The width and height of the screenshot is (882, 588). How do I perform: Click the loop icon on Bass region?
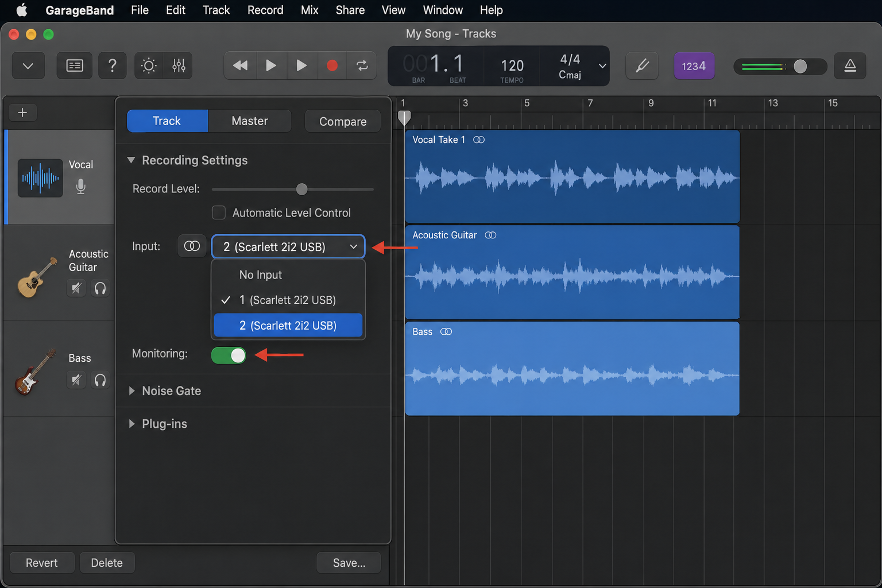pos(446,331)
